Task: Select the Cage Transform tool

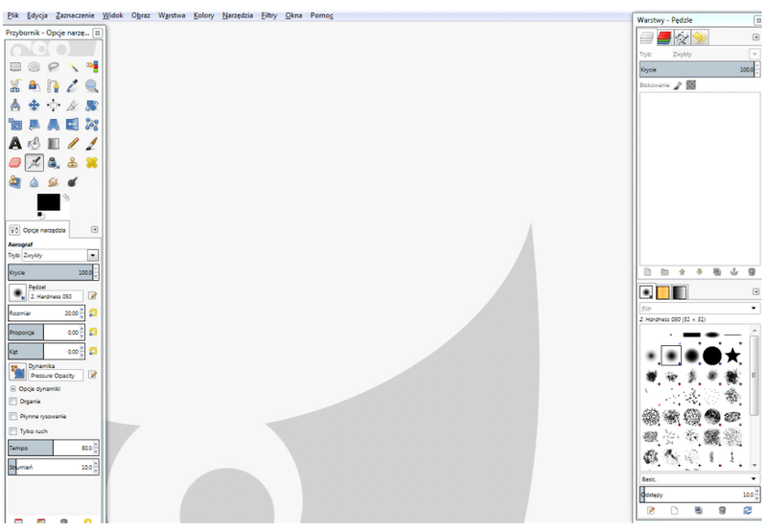Action: click(x=92, y=125)
